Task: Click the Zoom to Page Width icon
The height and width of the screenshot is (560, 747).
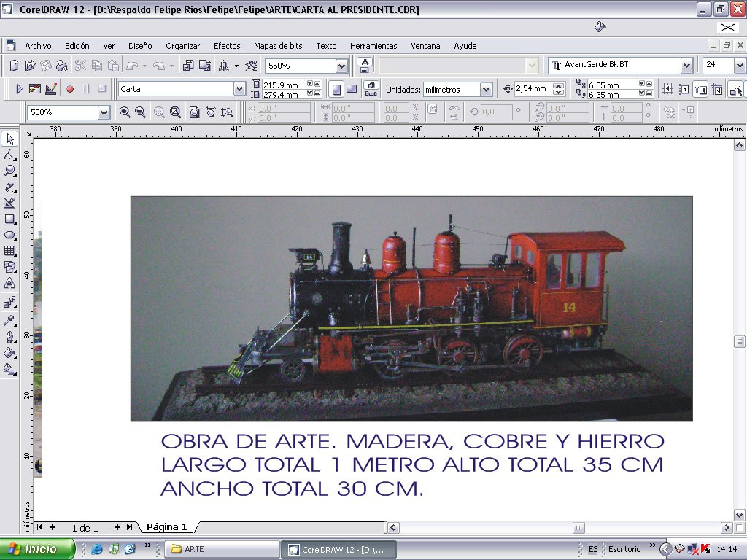Action: click(211, 112)
